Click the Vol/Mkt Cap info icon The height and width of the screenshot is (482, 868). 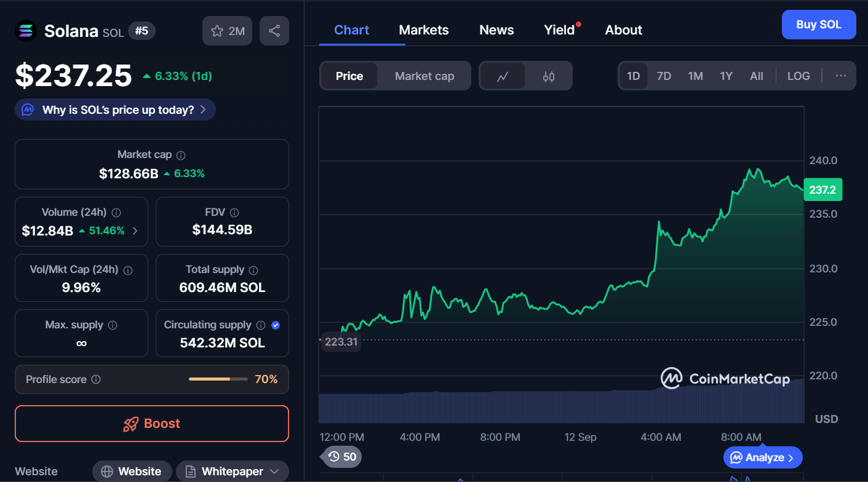pyautogui.click(x=128, y=270)
